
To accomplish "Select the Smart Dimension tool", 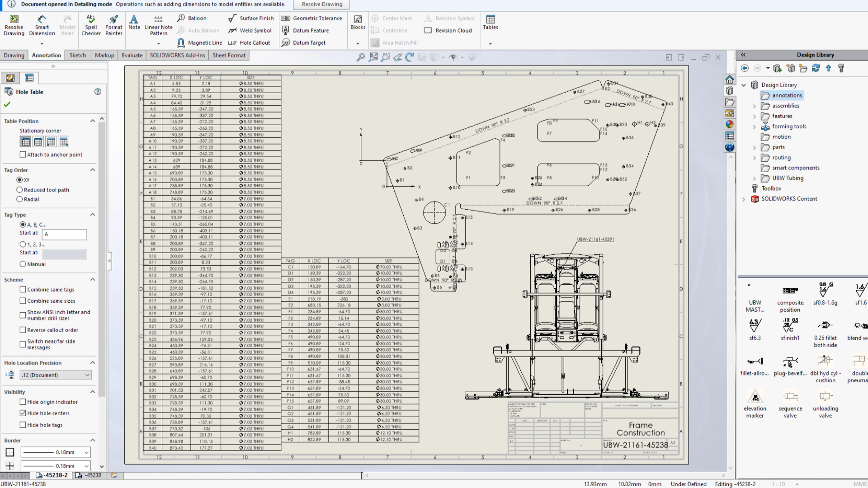I will (42, 25).
